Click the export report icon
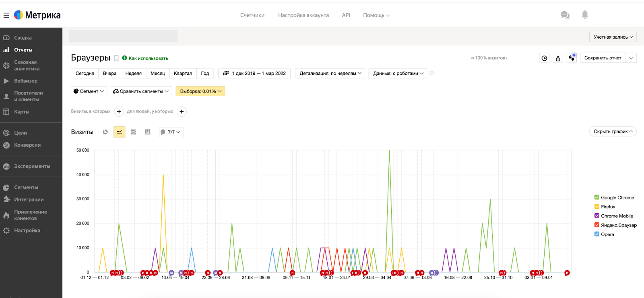644x298 pixels. click(558, 58)
